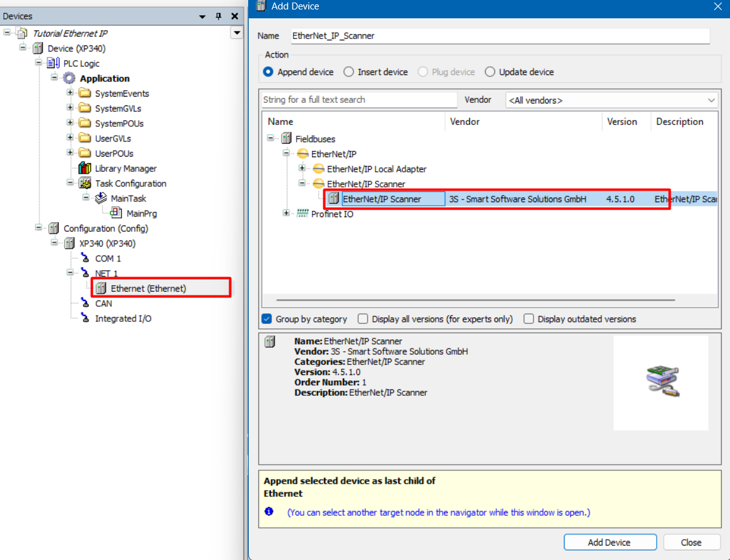730x560 pixels.
Task: Pin the Devices panel with pushpin icon
Action: tap(218, 16)
